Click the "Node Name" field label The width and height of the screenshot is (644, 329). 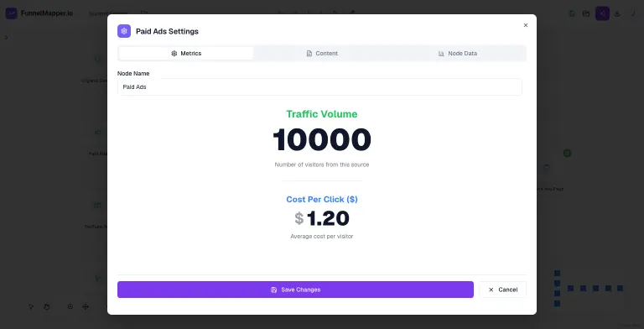tap(133, 73)
